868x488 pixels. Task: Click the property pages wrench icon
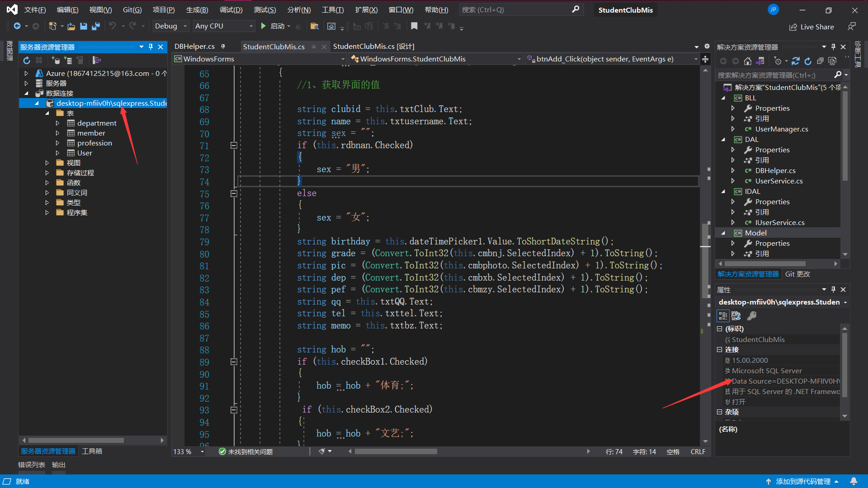click(752, 316)
